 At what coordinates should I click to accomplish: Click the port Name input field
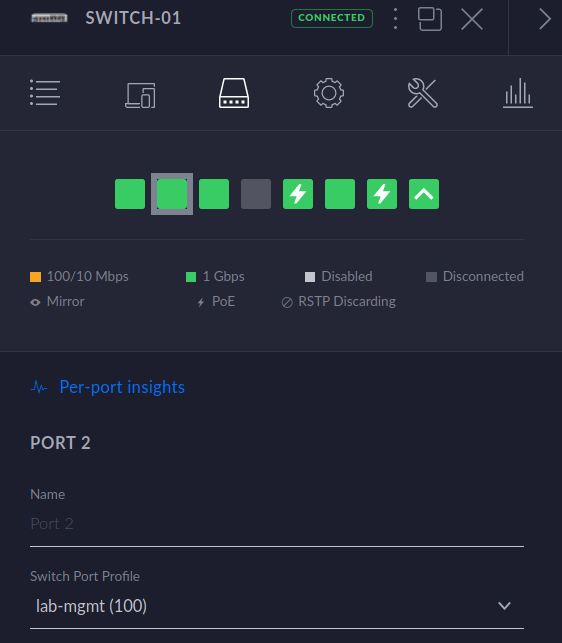277,524
